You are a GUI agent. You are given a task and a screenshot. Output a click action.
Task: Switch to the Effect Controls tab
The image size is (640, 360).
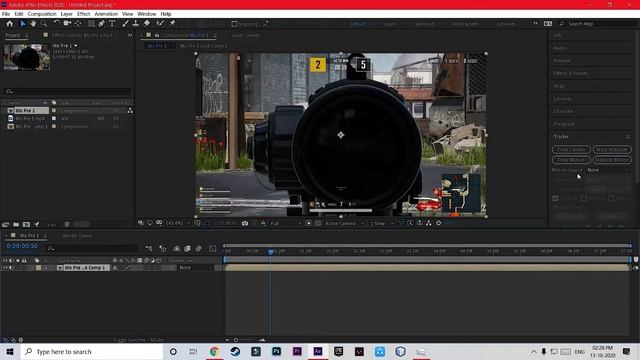[x=84, y=35]
